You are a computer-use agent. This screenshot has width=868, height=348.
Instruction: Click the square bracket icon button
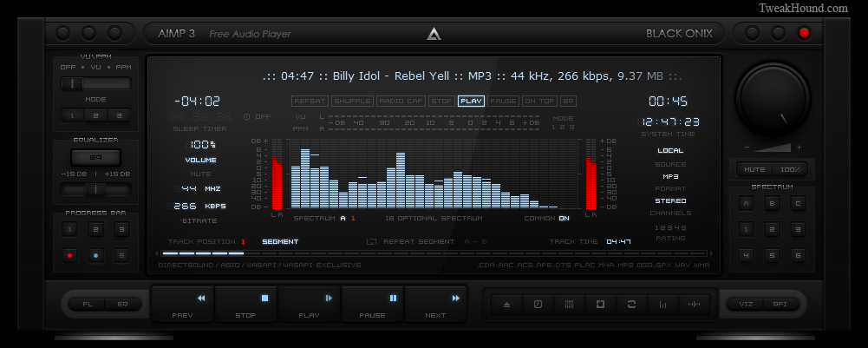click(x=599, y=305)
